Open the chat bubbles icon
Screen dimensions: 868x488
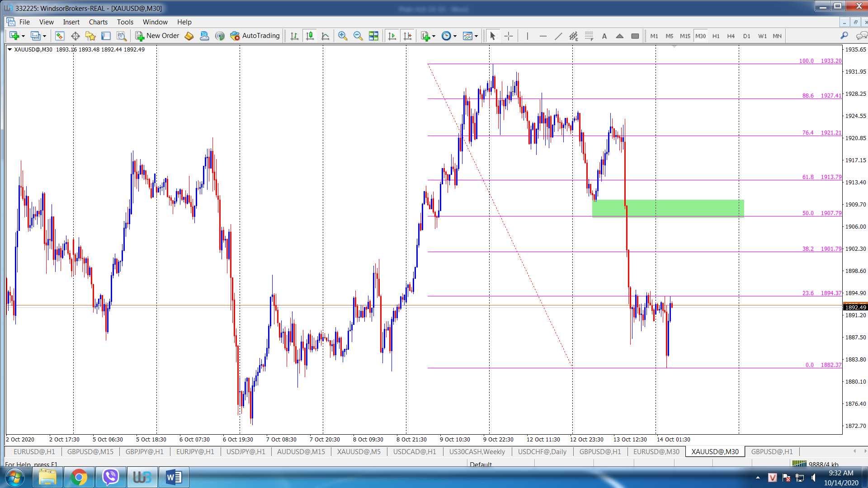862,36
